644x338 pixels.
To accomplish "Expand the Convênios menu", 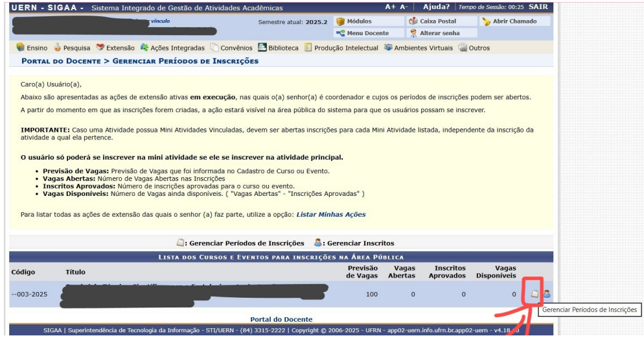I will coord(231,48).
